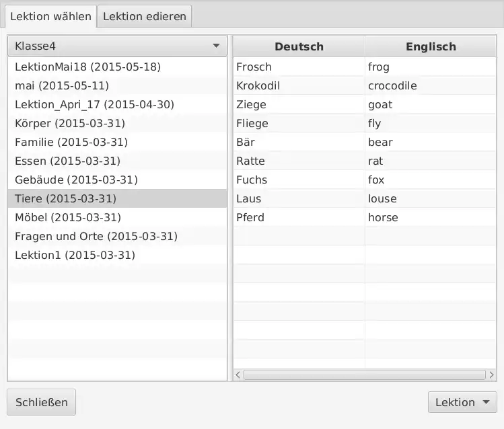Select the Lektion wählen tab
504x429 pixels.
[51, 16]
